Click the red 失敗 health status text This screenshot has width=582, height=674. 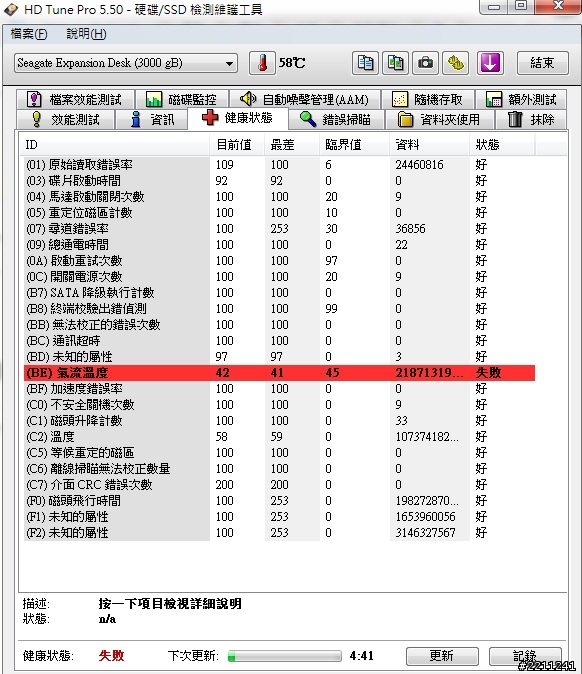(111, 656)
